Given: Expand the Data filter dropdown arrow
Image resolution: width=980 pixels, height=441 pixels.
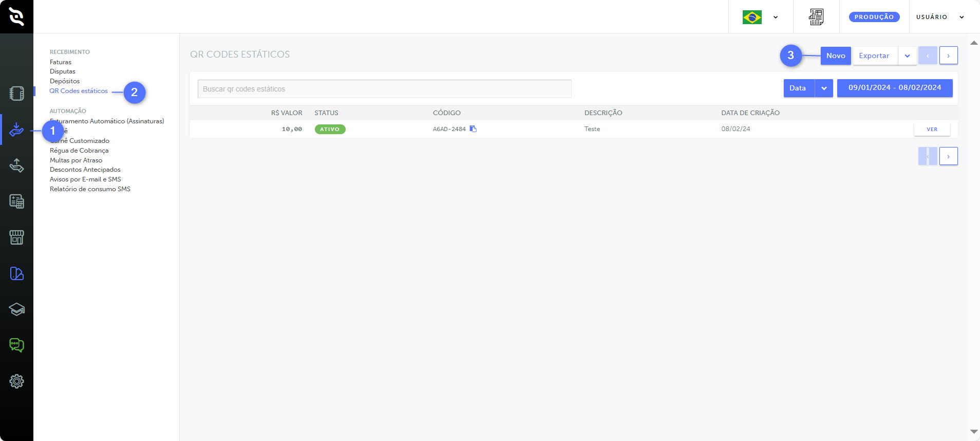Looking at the screenshot, I should point(824,88).
